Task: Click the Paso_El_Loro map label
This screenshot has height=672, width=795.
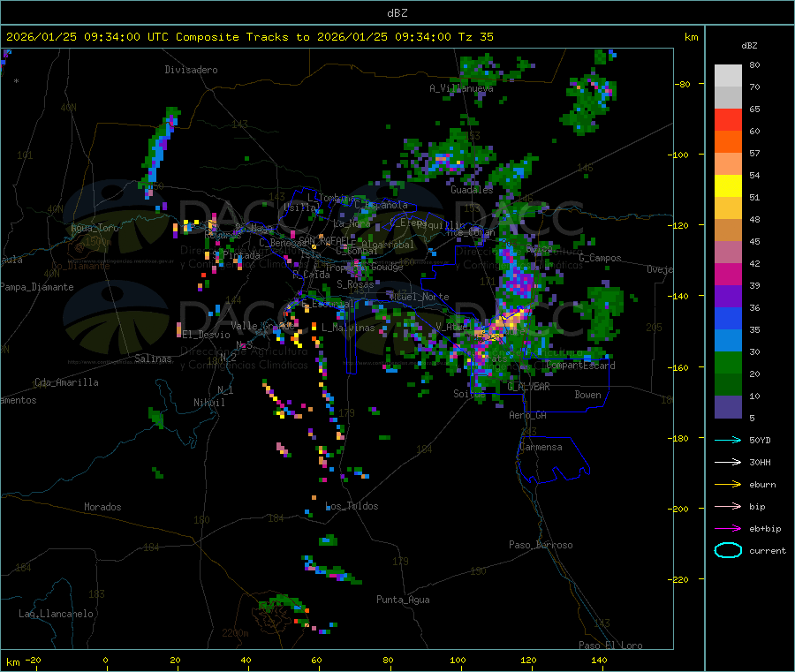Action: point(610,646)
